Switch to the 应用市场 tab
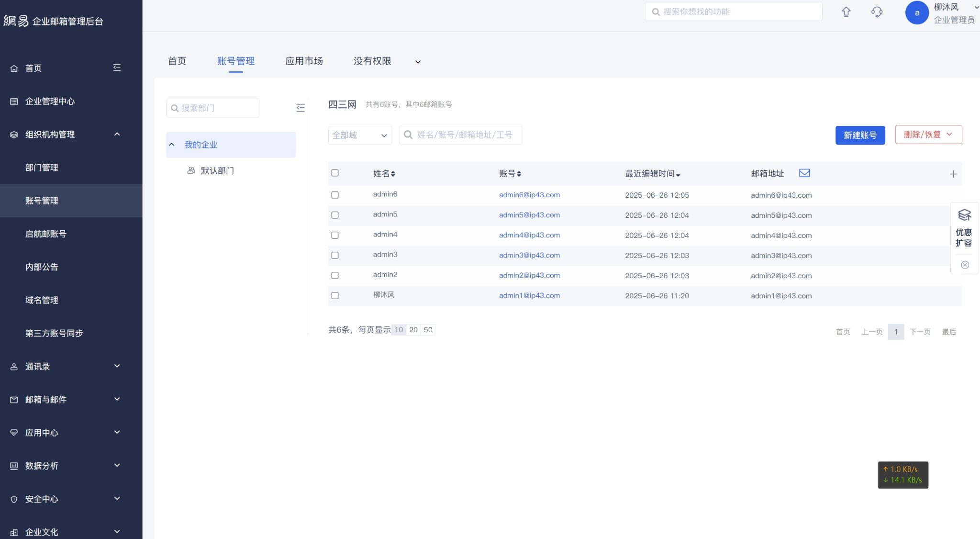The width and height of the screenshot is (980, 539). pyautogui.click(x=304, y=61)
